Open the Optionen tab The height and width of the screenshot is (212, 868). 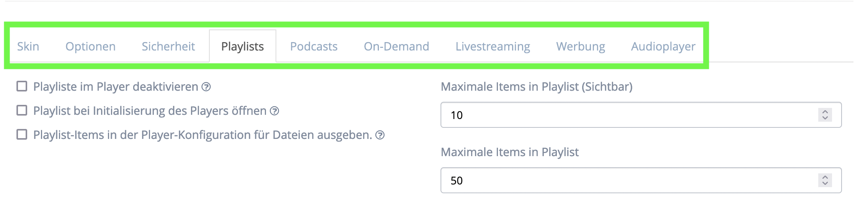pyautogui.click(x=91, y=46)
